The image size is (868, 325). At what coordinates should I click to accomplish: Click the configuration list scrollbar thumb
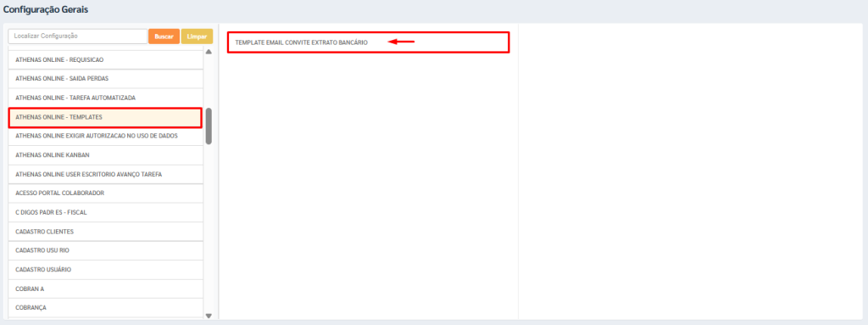pyautogui.click(x=209, y=126)
